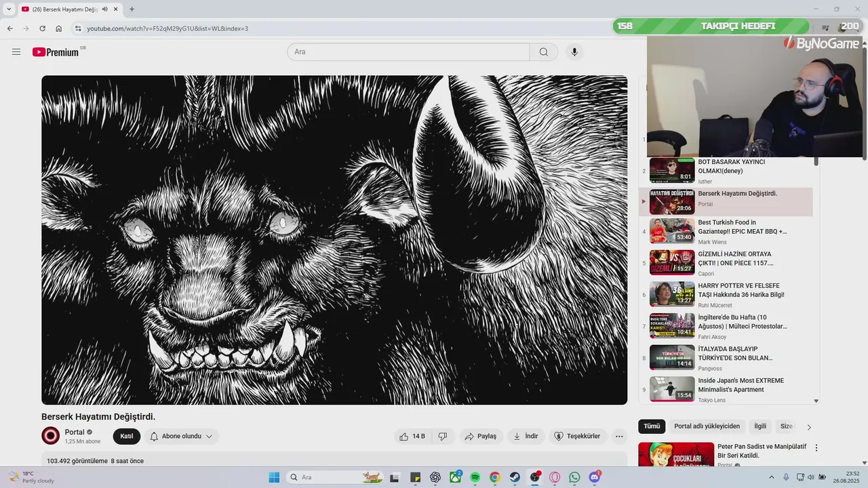Share the video via Paylaş
The width and height of the screenshot is (868, 488).
(x=480, y=436)
